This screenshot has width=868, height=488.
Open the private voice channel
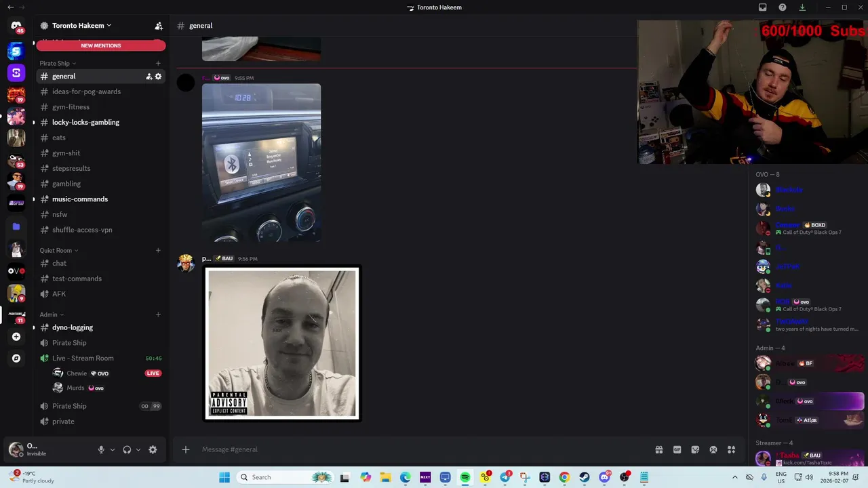101,422
